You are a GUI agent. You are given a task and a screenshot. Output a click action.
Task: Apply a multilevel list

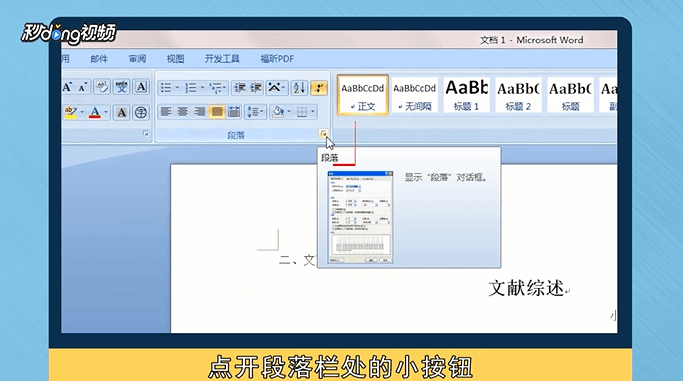tap(215, 88)
